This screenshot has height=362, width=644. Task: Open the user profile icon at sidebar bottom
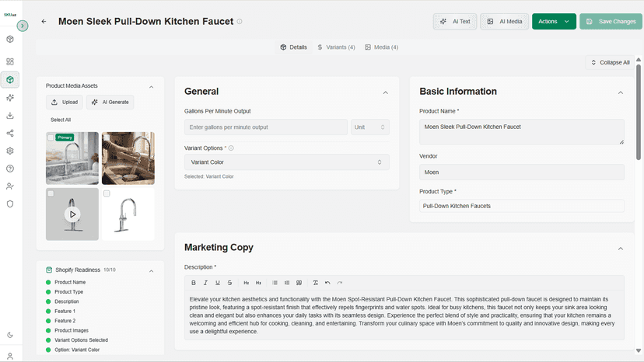click(10, 356)
